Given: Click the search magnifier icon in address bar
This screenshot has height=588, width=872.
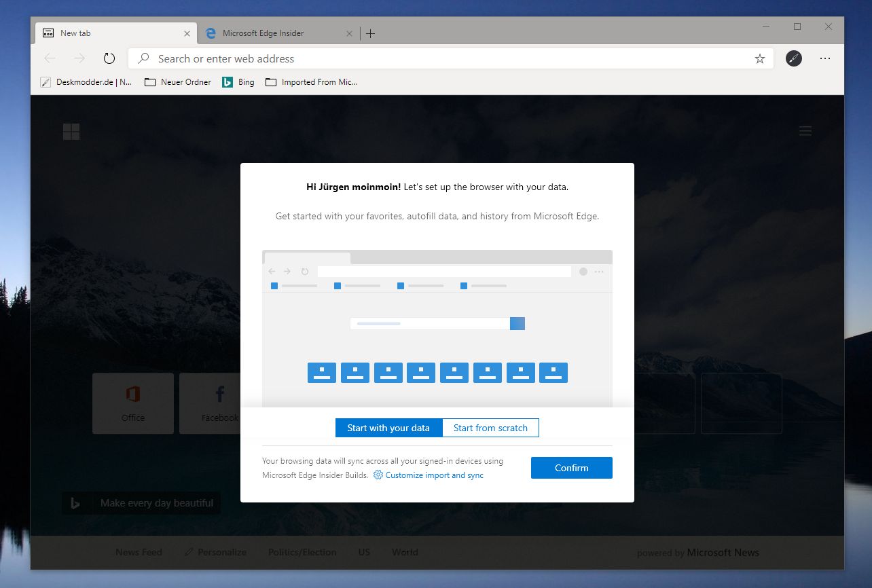Looking at the screenshot, I should [x=143, y=58].
